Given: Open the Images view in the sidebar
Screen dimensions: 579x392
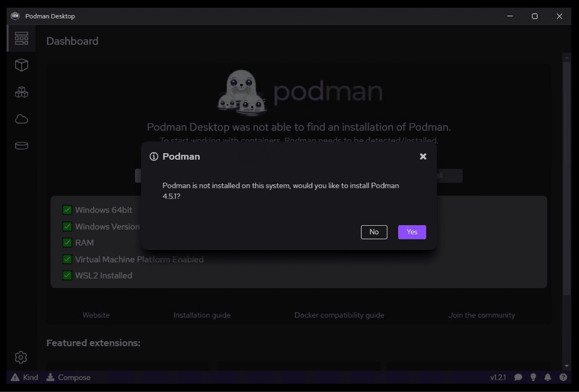Looking at the screenshot, I should 22,119.
